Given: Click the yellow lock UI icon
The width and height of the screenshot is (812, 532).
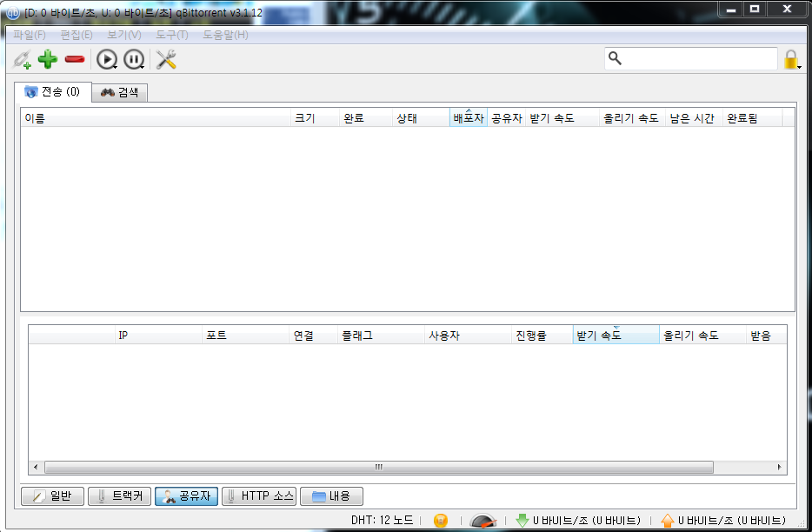Looking at the screenshot, I should click(x=791, y=59).
